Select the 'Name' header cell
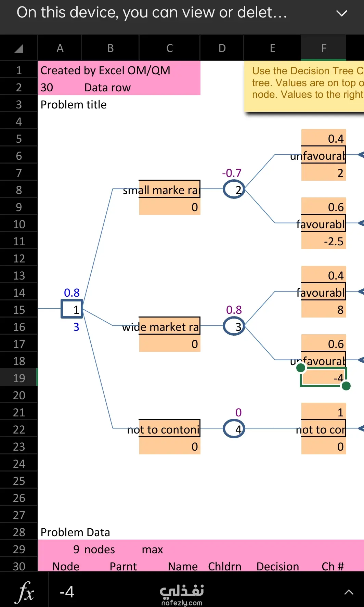This screenshot has height=607, width=364. 183,566
